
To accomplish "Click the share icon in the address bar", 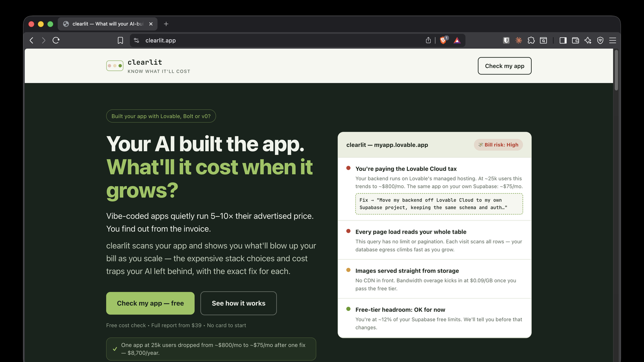I will click(428, 40).
